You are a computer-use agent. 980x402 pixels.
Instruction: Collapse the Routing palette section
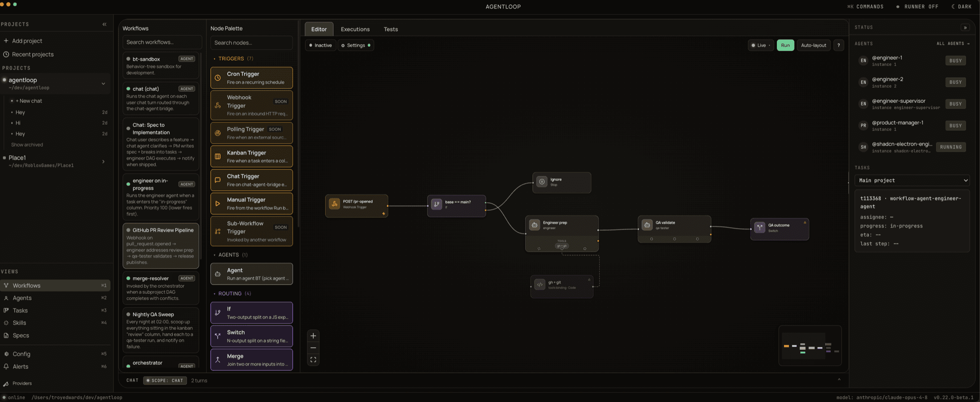point(232,294)
